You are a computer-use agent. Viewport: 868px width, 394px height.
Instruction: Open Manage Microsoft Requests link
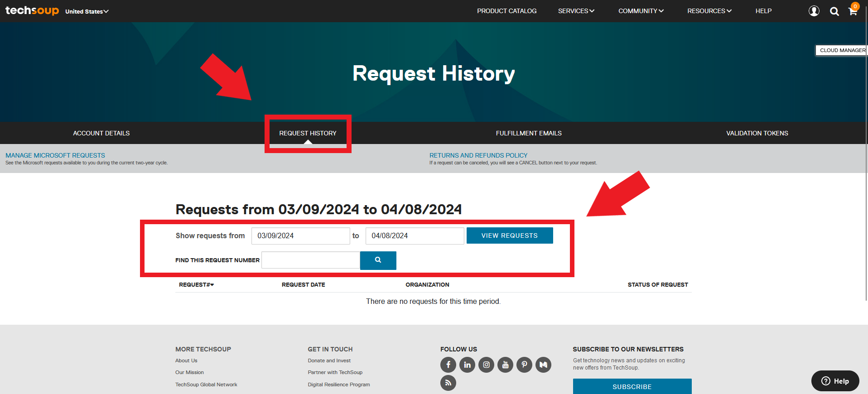[x=55, y=155]
